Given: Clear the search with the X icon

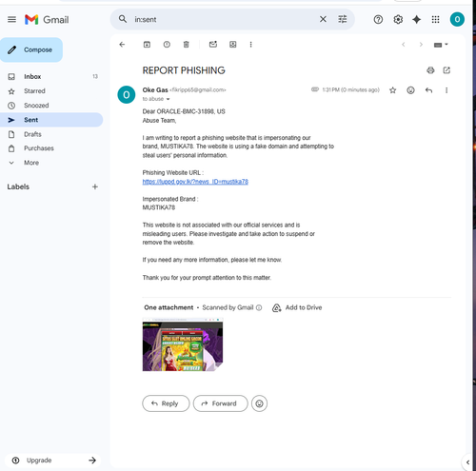Looking at the screenshot, I should [323, 19].
